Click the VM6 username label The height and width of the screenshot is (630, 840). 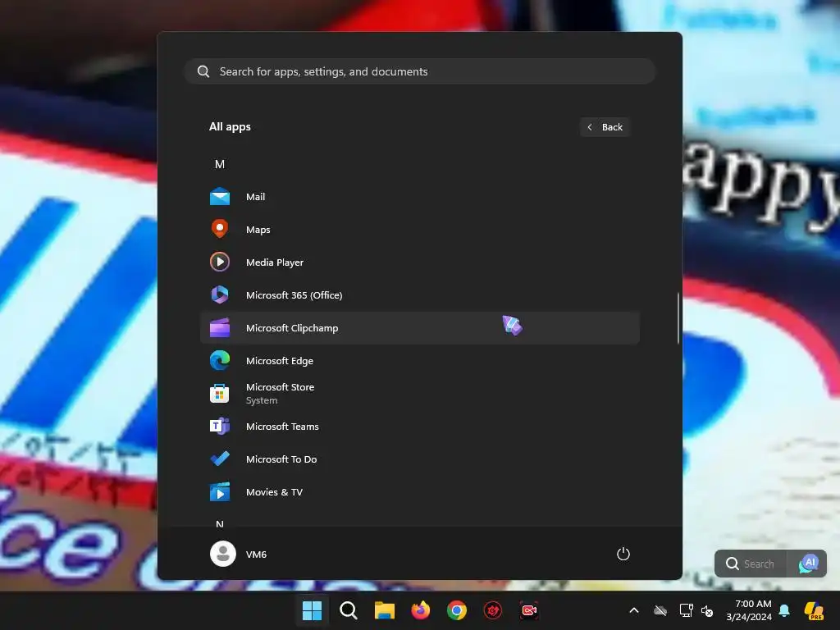tap(256, 555)
